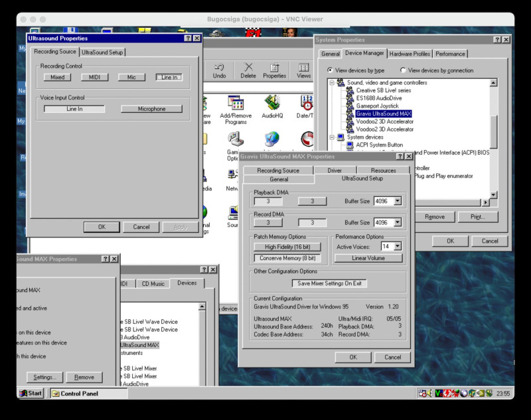Click Undo in the Control Panel toolbar
The height and width of the screenshot is (420, 531).
tap(219, 71)
